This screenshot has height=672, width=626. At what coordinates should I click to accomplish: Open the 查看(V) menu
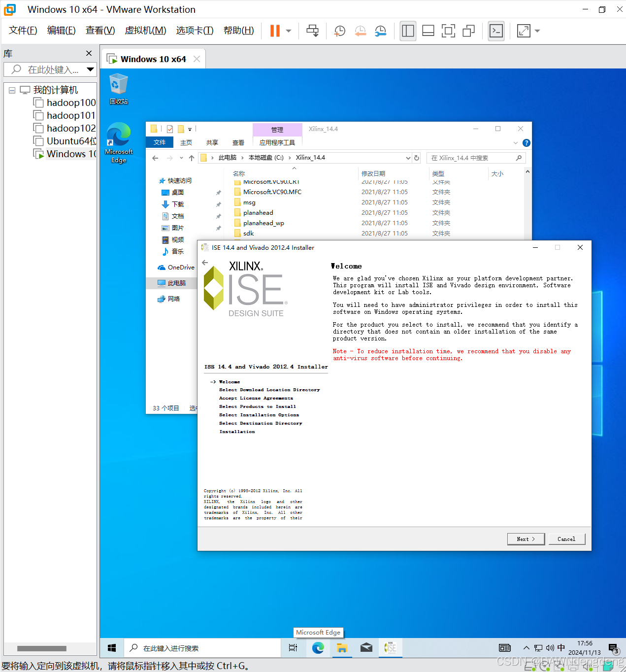(x=100, y=31)
